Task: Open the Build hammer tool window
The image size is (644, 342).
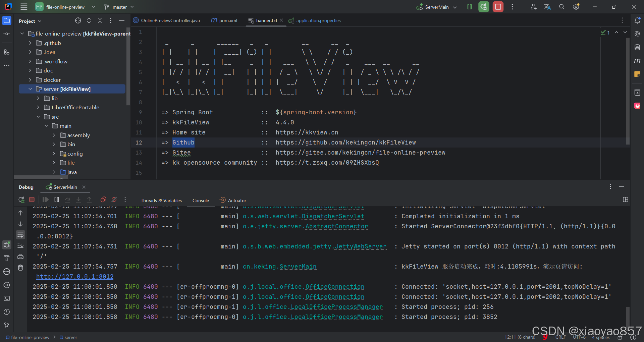Action: [x=7, y=258]
